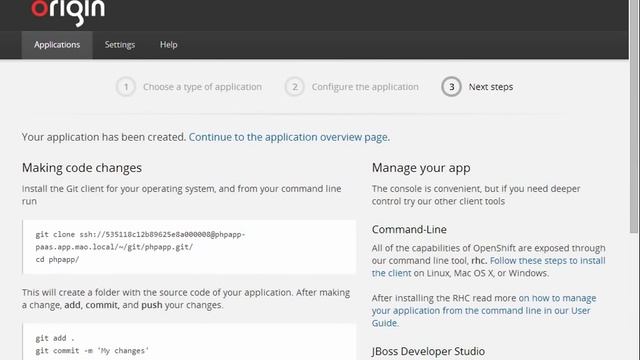This screenshot has width=640, height=360.
Task: Select 'Next steps' step label
Action: [491, 87]
